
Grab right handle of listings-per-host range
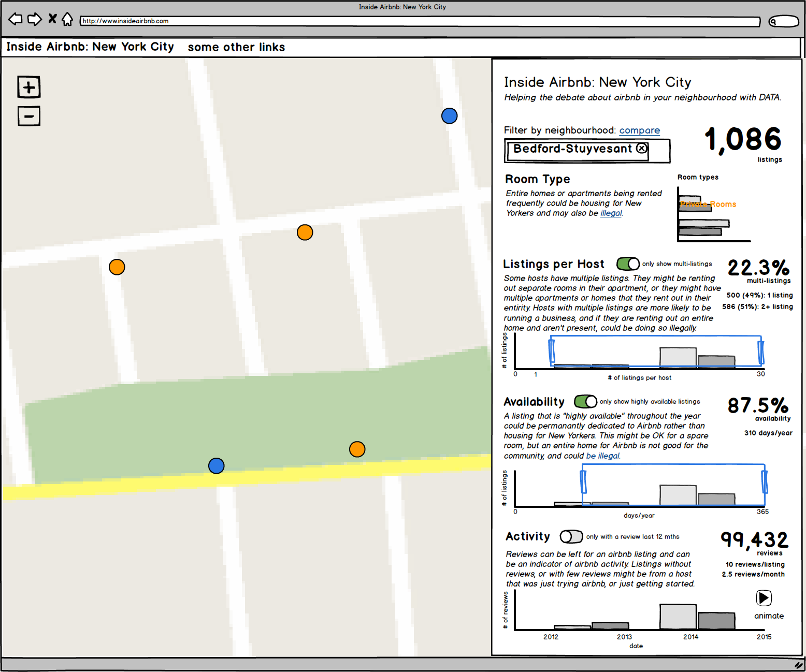(760, 353)
